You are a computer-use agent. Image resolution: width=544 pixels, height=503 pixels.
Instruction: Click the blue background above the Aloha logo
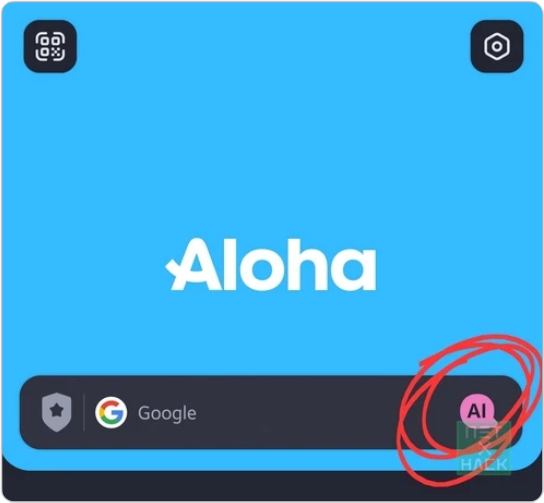(x=271, y=139)
